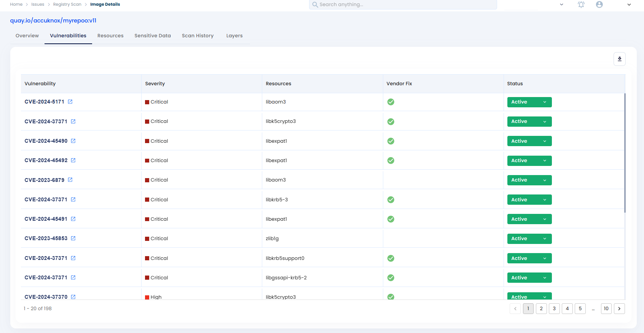Click High severity for CVE-2024-37370
This screenshot has height=333, width=644.
153,297
